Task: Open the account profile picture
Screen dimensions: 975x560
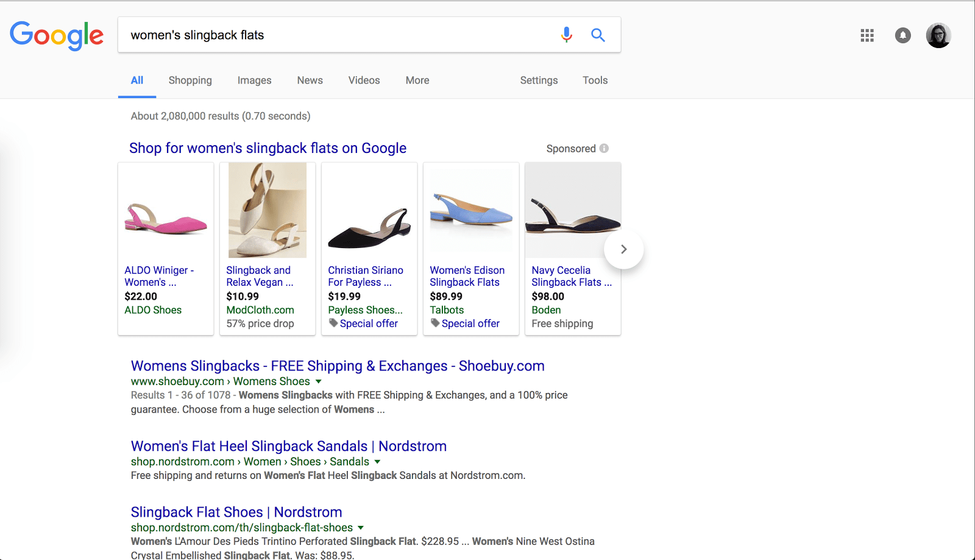Action: pyautogui.click(x=938, y=35)
